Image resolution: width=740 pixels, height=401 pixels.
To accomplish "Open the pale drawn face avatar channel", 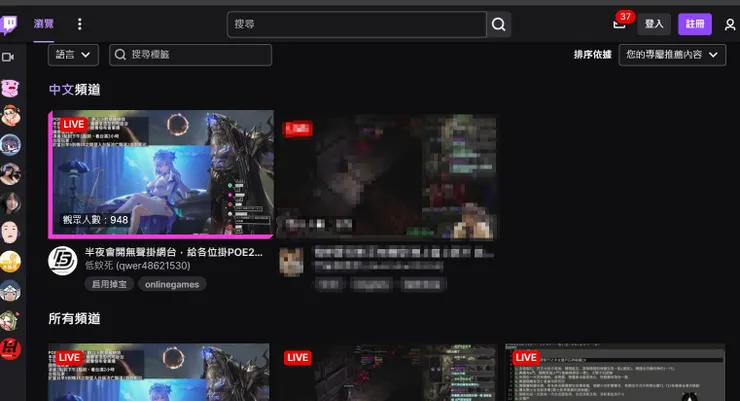I will point(10,233).
